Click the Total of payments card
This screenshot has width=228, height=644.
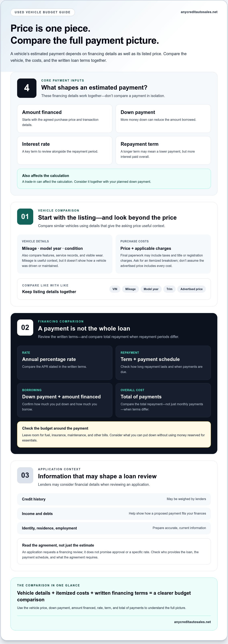tap(163, 400)
